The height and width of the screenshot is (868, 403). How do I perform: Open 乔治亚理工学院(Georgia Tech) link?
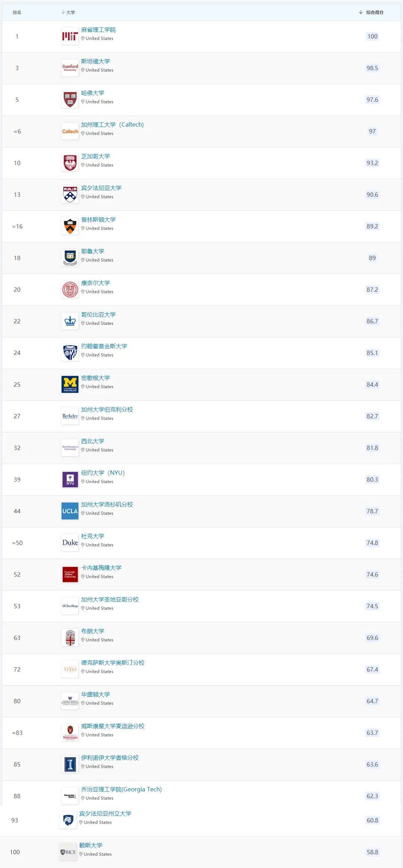(121, 789)
